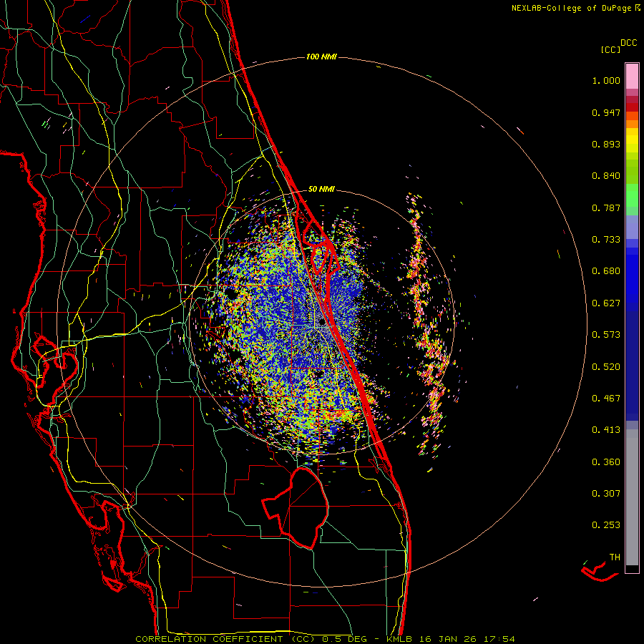Select the 0.573 legend value
The width and height of the screenshot is (644, 644).
(606, 335)
